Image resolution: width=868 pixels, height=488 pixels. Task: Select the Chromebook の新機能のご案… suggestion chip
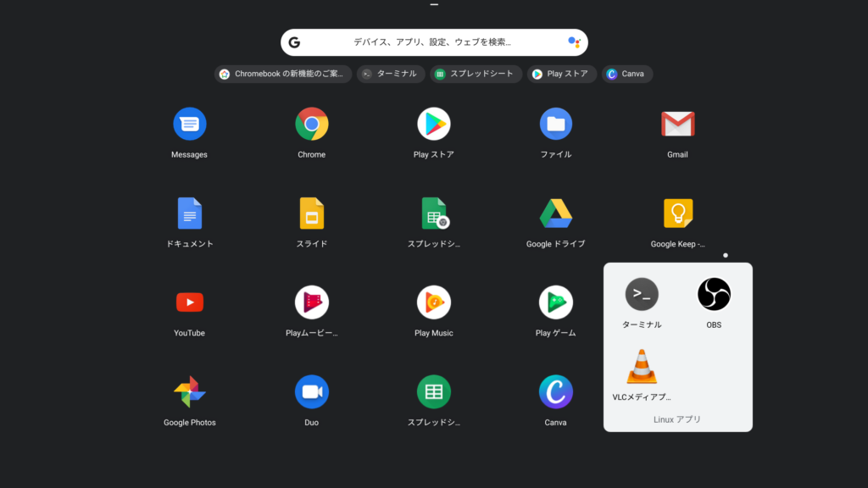(x=283, y=75)
